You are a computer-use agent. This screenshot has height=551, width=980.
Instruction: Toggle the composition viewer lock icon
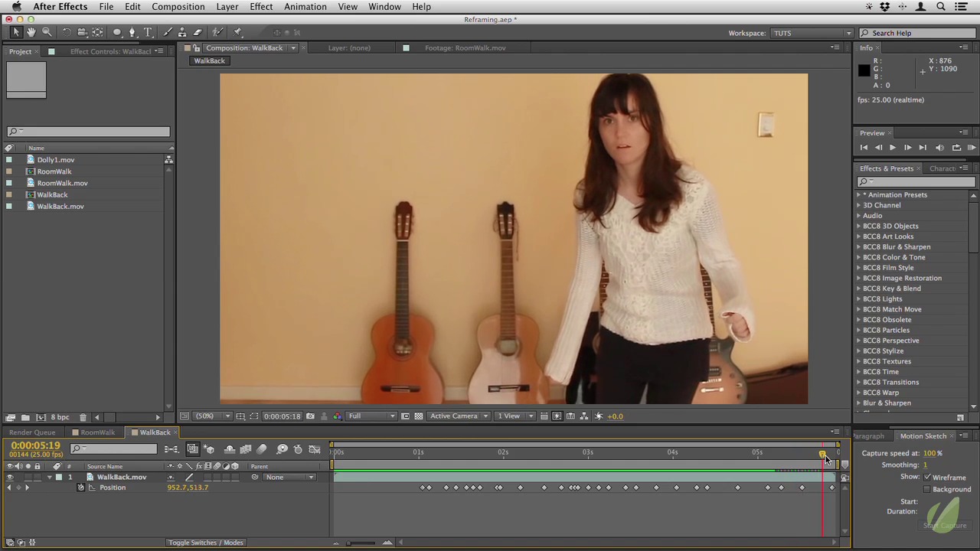click(198, 48)
